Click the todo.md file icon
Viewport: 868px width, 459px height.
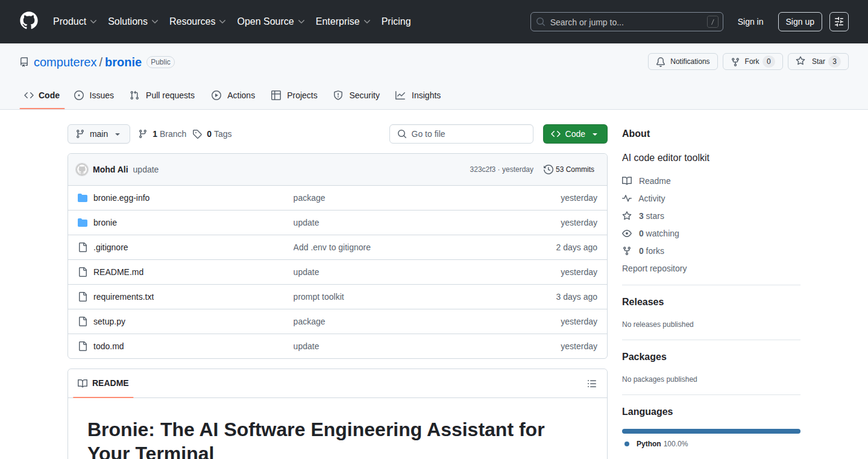click(83, 346)
